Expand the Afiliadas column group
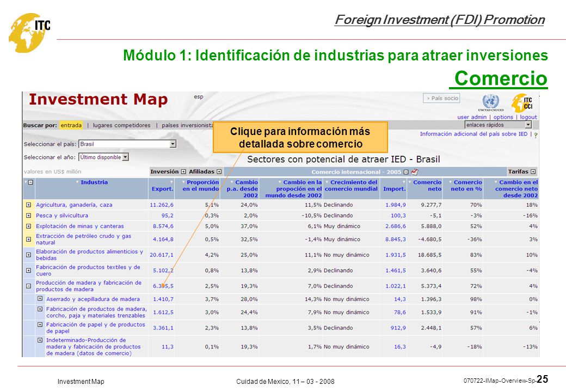The image size is (566, 392). pos(219,172)
